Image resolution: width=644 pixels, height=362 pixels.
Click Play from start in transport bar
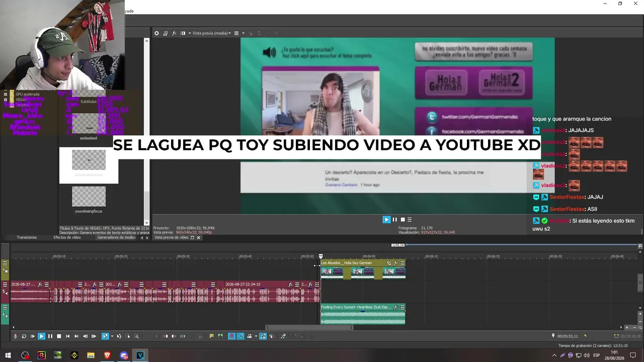33,336
